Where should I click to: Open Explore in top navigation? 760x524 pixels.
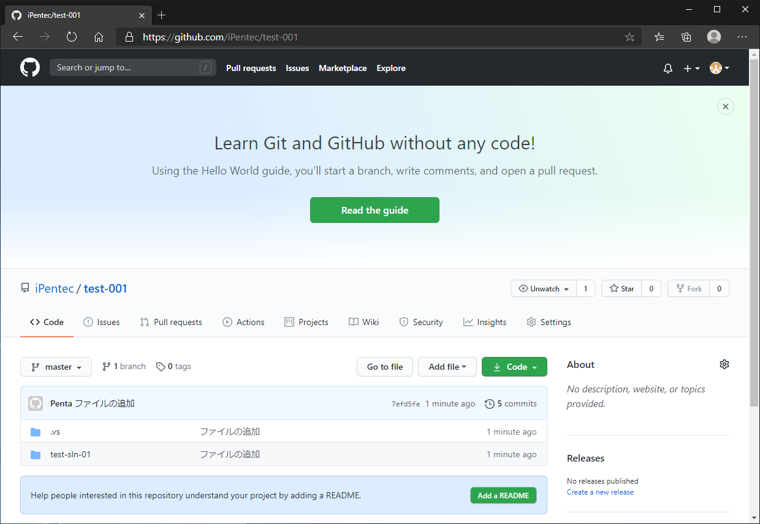391,68
